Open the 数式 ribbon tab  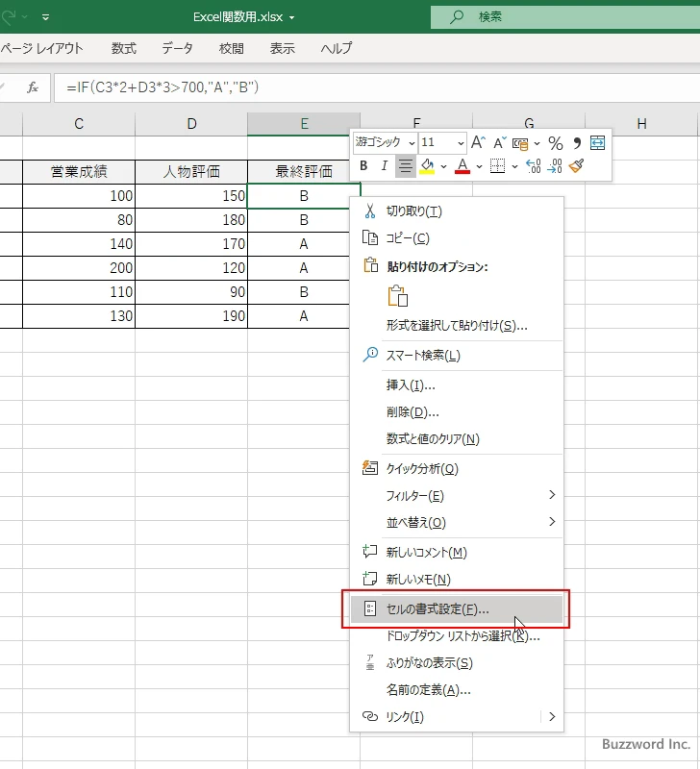(124, 48)
